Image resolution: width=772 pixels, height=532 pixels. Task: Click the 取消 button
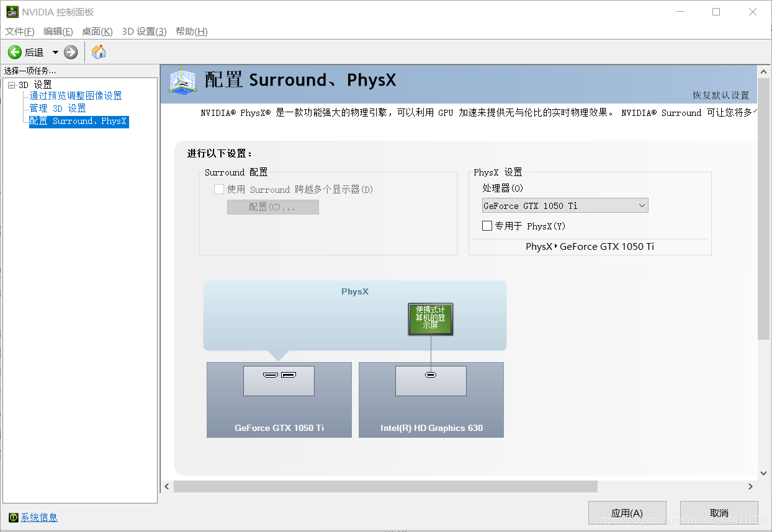[719, 513]
